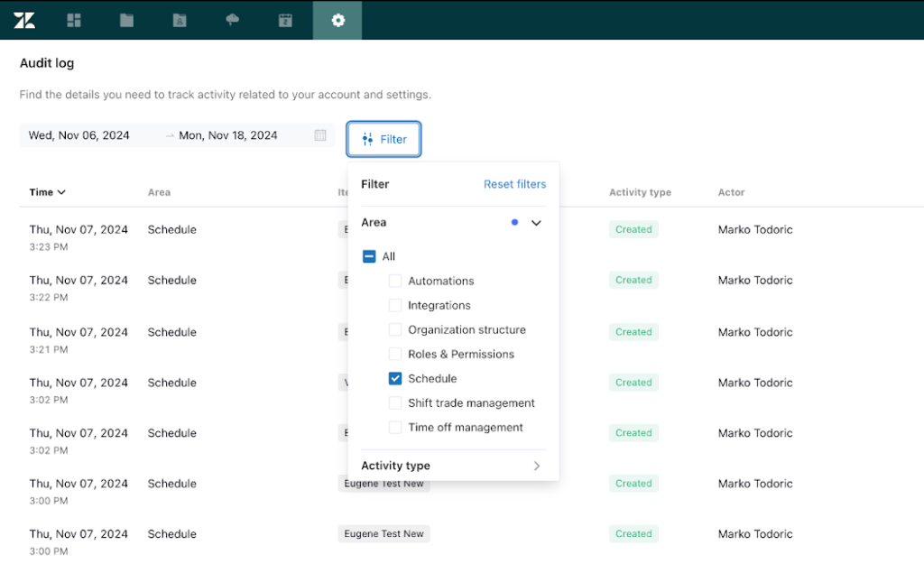
Task: Expand the Activity type filter section
Action: 536,466
